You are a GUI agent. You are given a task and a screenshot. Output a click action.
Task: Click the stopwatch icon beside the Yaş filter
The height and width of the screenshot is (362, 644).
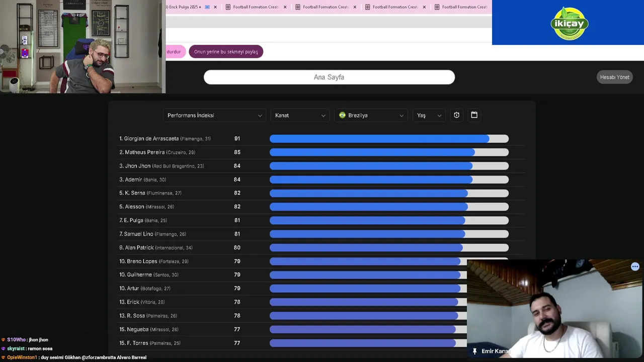coord(456,115)
